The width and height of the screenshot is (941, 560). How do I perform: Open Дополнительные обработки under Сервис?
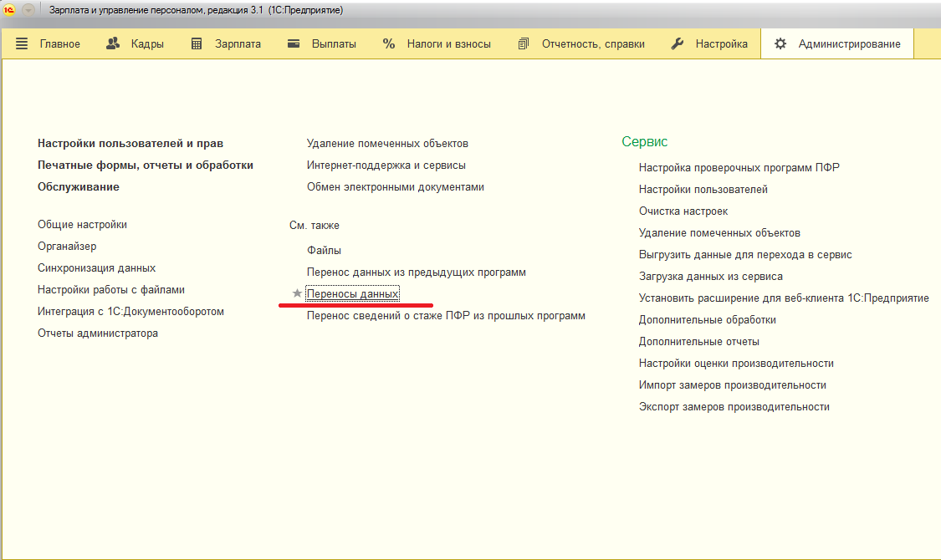pos(707,320)
